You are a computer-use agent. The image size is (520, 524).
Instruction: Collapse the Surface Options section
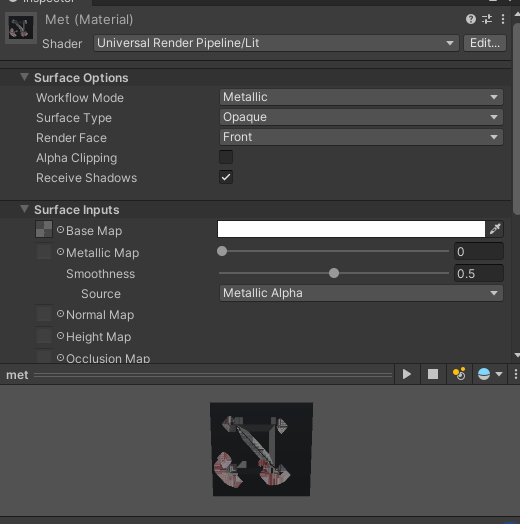[24, 77]
